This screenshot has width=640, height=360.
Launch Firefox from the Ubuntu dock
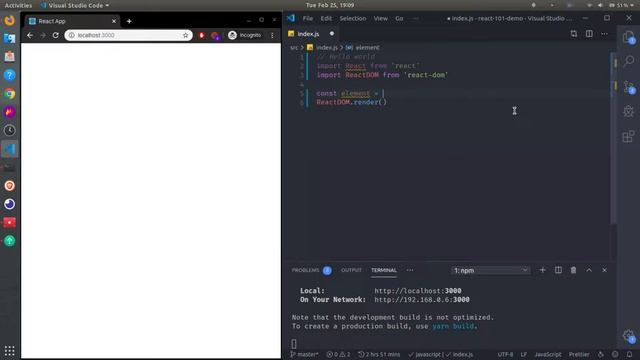pyautogui.click(x=9, y=20)
